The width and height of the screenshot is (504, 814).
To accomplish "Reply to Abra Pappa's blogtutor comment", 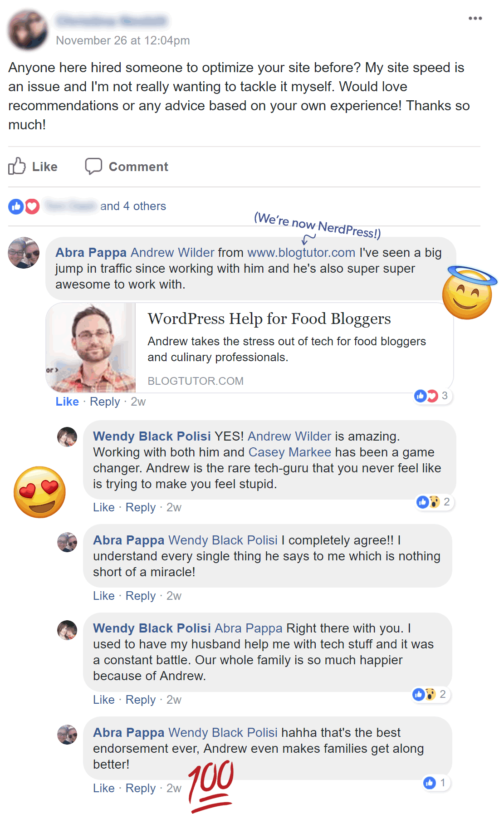I will [x=105, y=402].
